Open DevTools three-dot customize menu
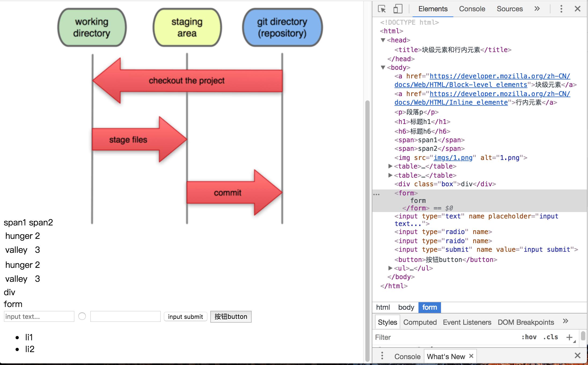Image resolution: width=588 pixels, height=365 pixels. [x=561, y=9]
